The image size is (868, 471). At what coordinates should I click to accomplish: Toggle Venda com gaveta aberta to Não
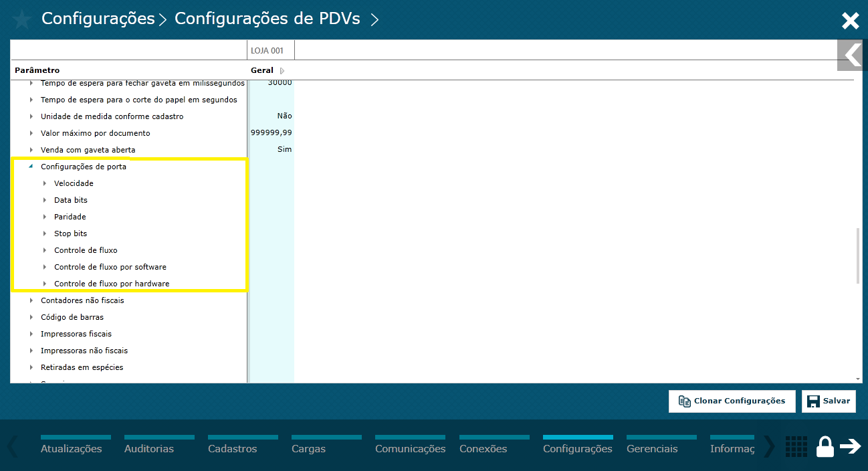click(284, 149)
